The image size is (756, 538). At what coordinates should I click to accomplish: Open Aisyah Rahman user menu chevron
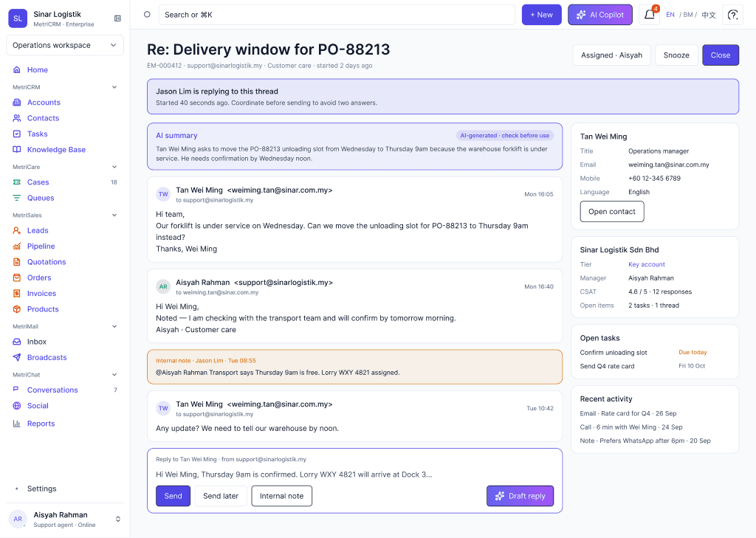point(117,520)
